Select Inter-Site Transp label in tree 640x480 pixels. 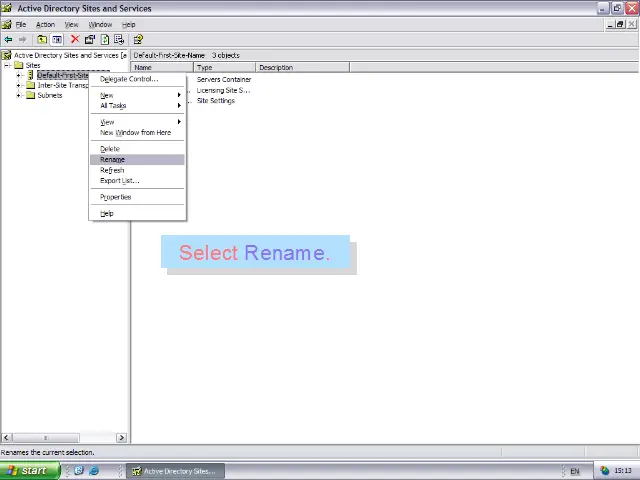[62, 85]
